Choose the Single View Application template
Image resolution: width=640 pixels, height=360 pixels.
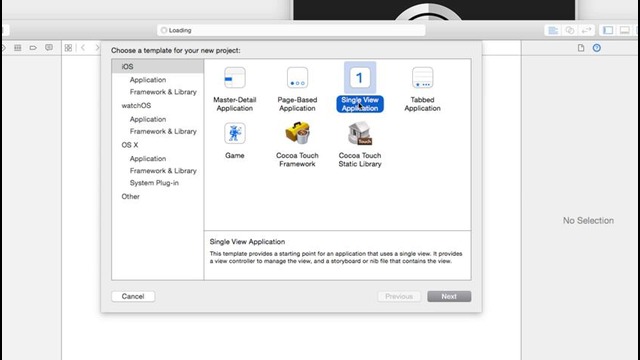[360, 87]
